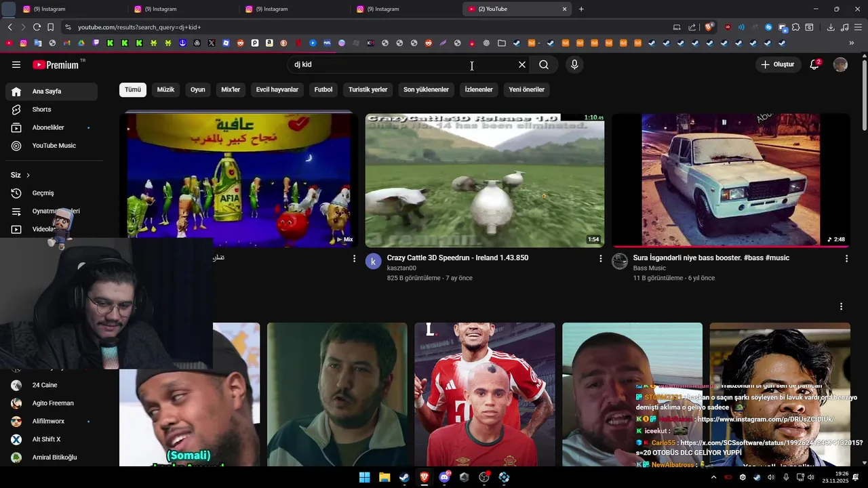Click the Oluştur create button

(x=778, y=64)
